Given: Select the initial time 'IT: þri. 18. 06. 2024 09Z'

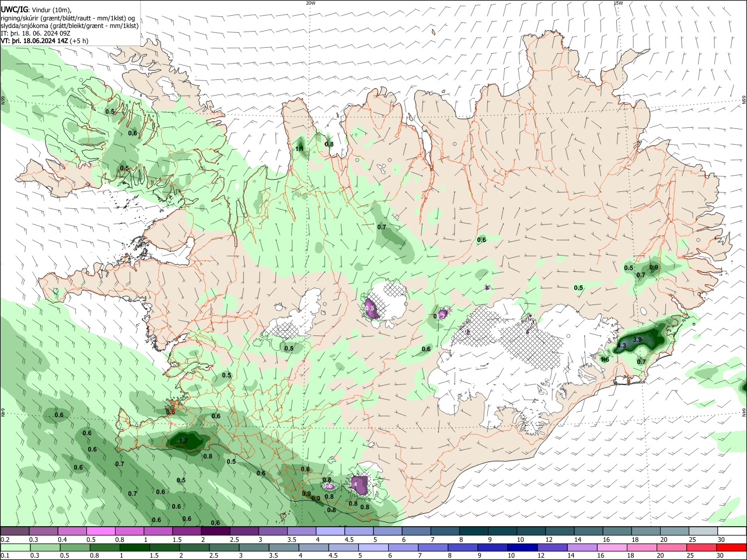Looking at the screenshot, I should tap(36, 33).
